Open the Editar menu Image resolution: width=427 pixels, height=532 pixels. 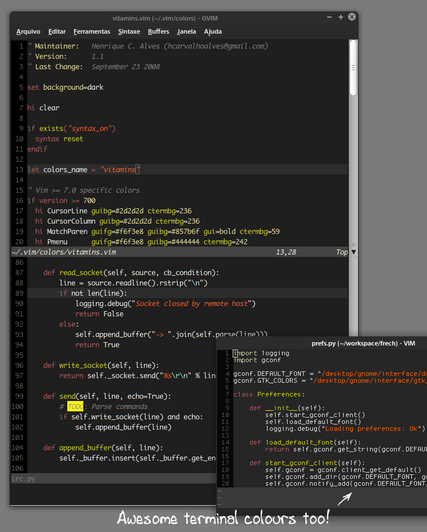coord(57,32)
